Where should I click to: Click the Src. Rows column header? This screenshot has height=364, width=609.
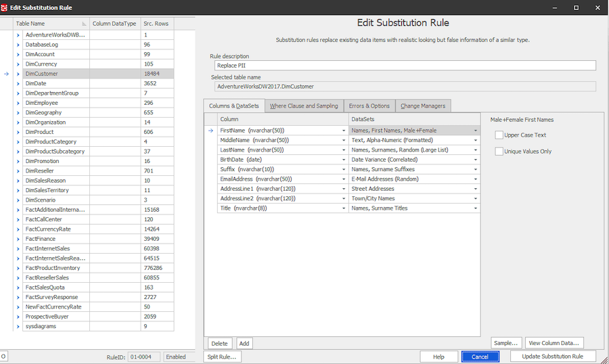tap(157, 24)
